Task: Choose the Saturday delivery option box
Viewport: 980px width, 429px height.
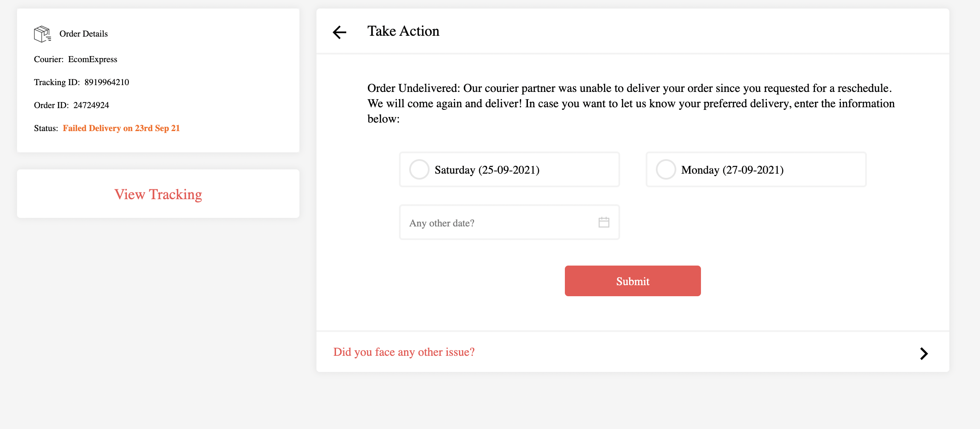Action: point(510,169)
